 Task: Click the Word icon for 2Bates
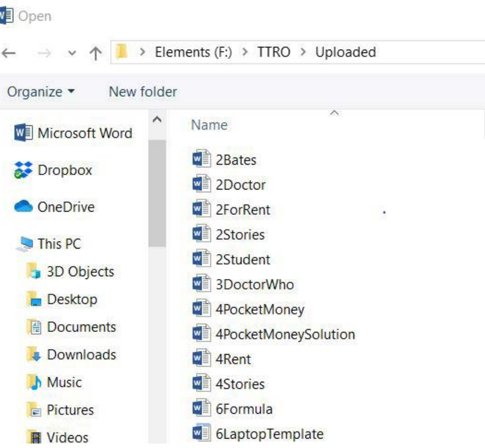coord(202,159)
